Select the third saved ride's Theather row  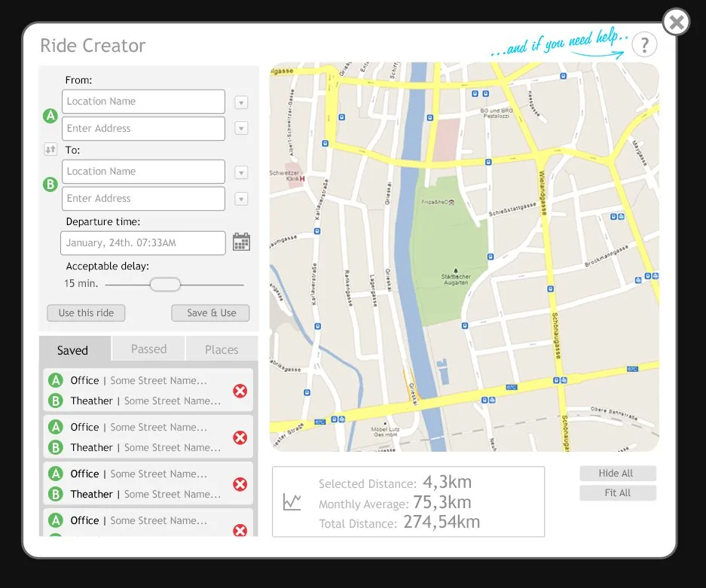(139, 494)
